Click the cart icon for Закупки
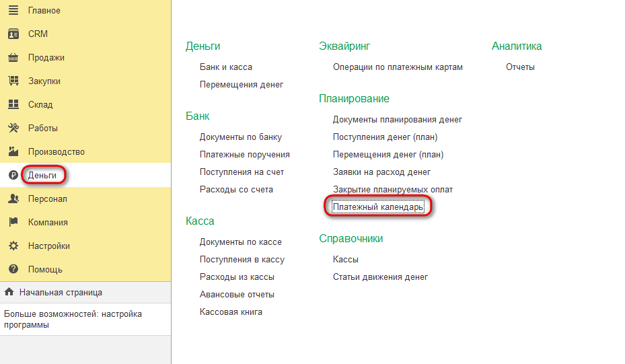 [13, 81]
